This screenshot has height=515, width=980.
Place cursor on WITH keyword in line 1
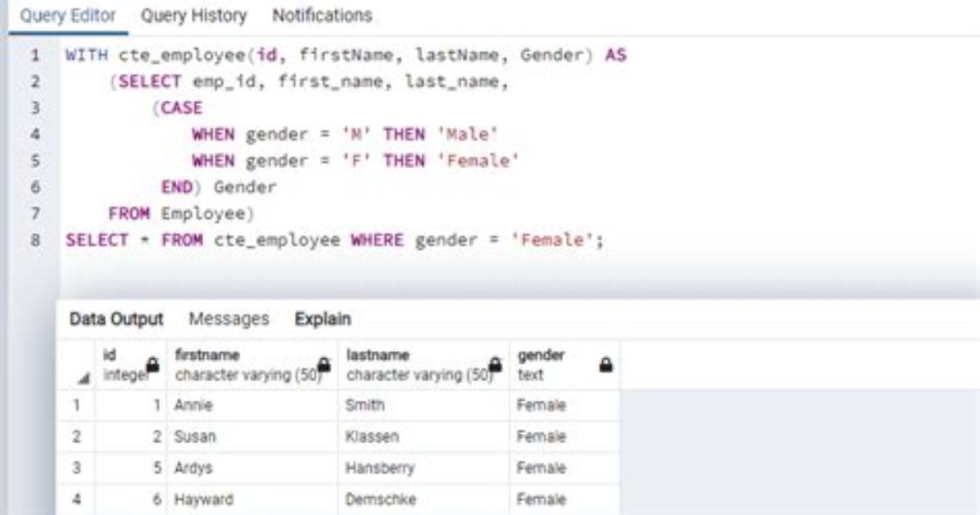click(86, 55)
